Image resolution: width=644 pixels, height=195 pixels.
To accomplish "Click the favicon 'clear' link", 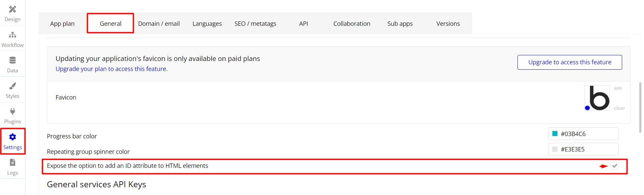I will tap(619, 108).
